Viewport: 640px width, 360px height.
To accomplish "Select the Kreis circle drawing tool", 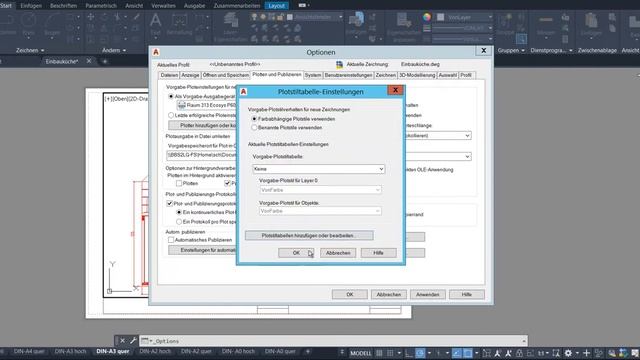I will click(28, 24).
